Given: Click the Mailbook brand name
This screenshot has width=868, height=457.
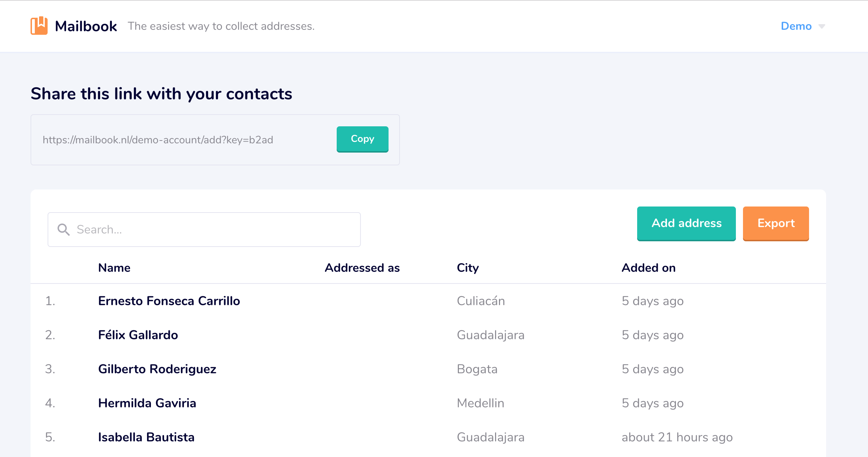Looking at the screenshot, I should [86, 26].
